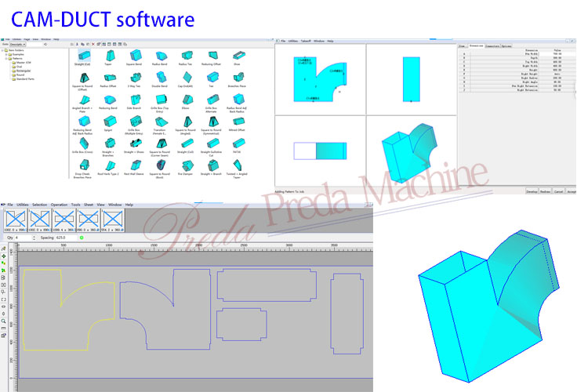Switch to the Connectors tab

492,46
